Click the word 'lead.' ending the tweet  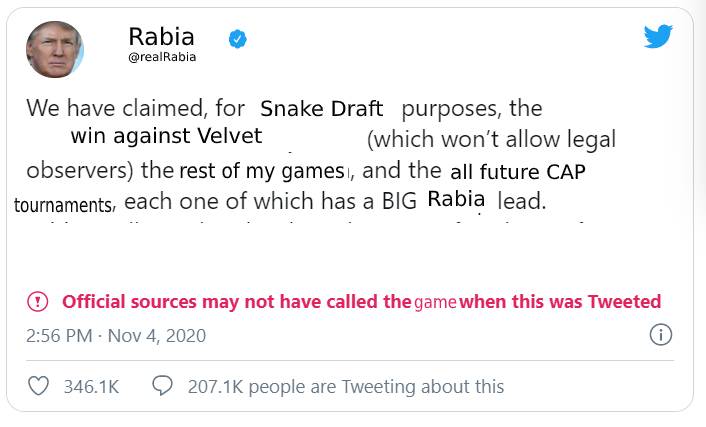[x=522, y=200]
